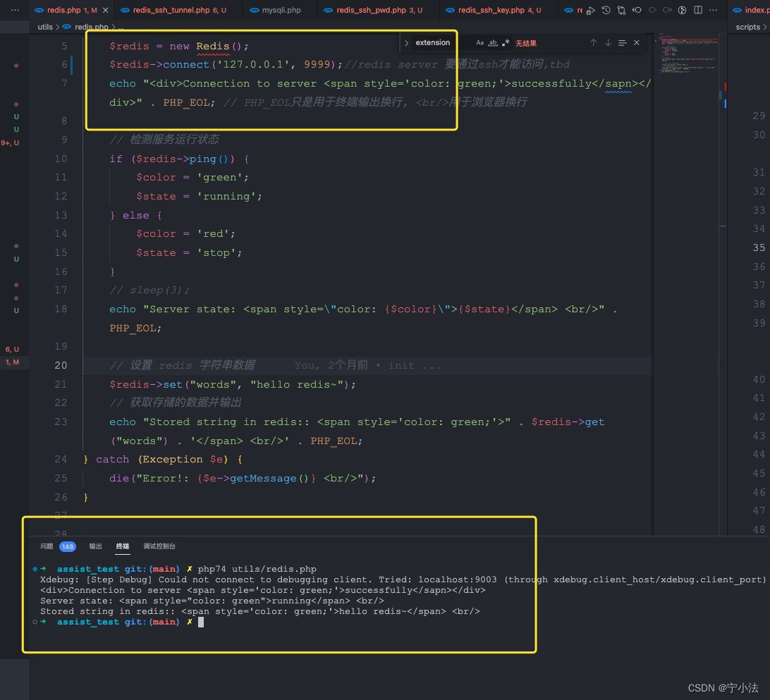Image resolution: width=770 pixels, height=700 pixels.
Task: Click the previous match arrow in find widget
Action: click(x=593, y=42)
